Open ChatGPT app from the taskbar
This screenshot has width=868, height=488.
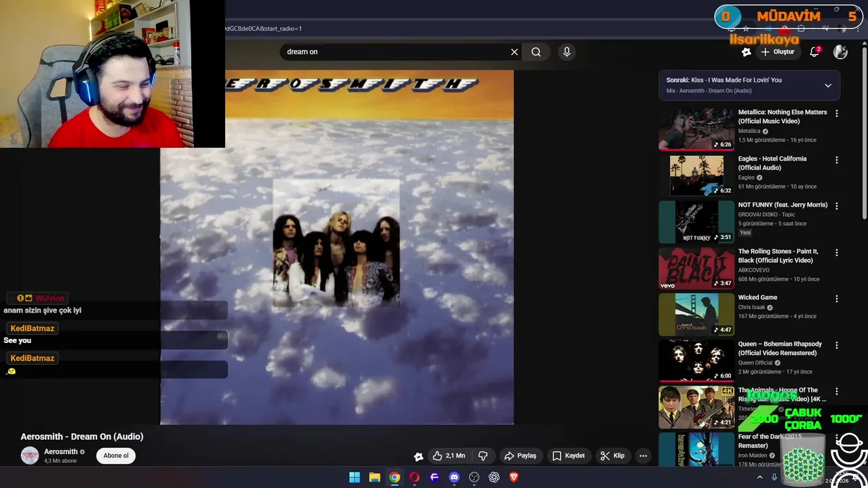coord(494,477)
